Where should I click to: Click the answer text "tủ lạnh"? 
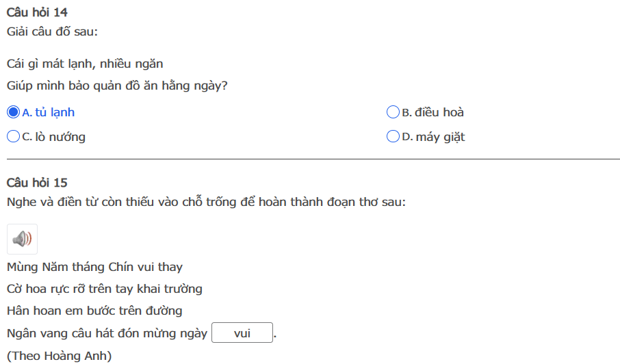55,112
